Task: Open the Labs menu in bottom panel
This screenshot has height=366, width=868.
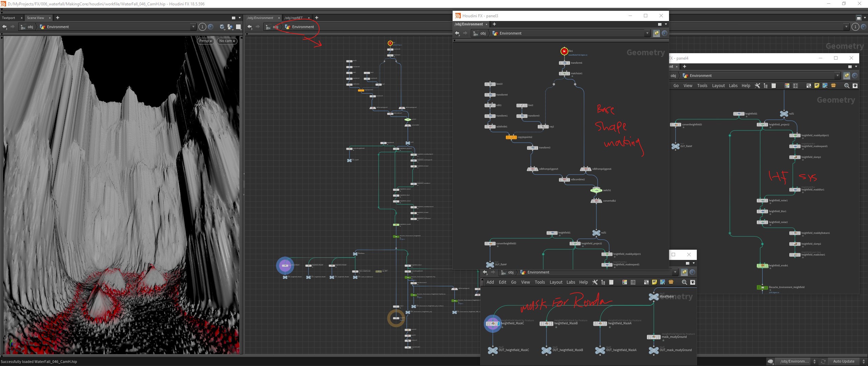Action: coord(571,282)
